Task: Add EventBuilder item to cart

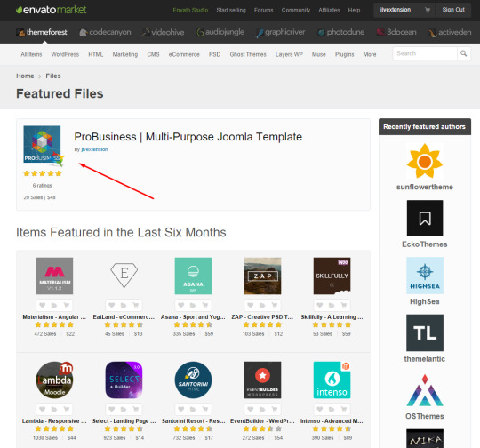Action: pyautogui.click(x=275, y=409)
